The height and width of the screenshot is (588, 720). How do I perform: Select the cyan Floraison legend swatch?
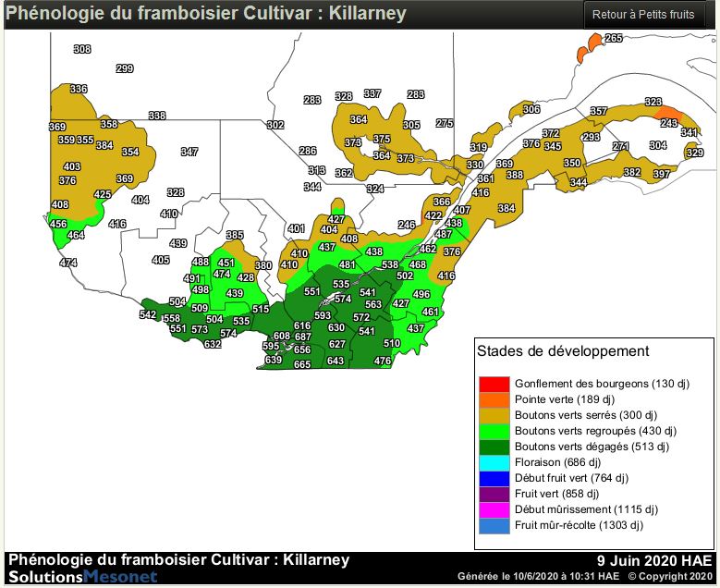[494, 462]
